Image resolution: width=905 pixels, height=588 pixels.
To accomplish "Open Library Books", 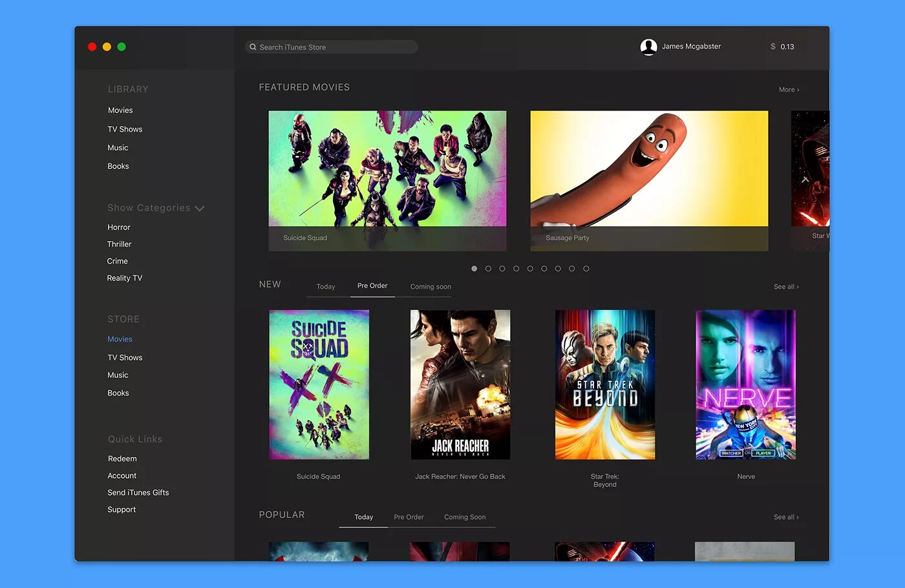I will [118, 166].
